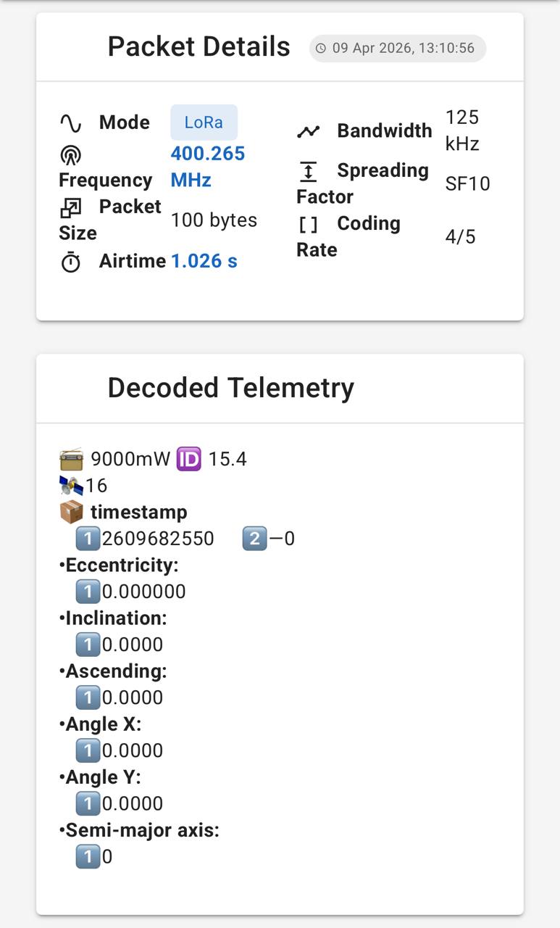
Task: Click the Decoded Telemetry heading
Action: (231, 387)
